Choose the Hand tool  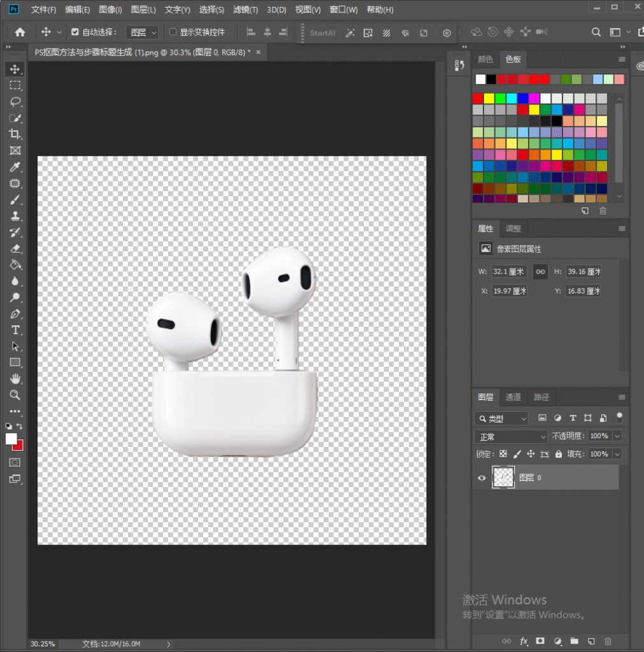(15, 379)
